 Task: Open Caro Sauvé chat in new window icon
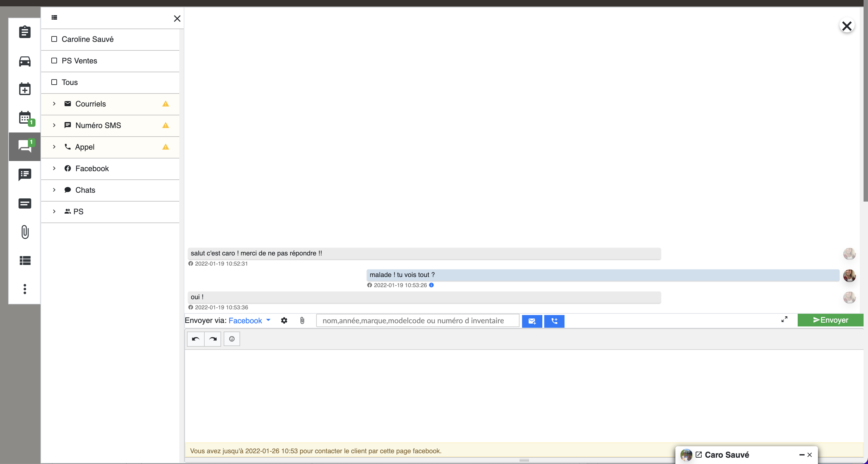pos(699,454)
